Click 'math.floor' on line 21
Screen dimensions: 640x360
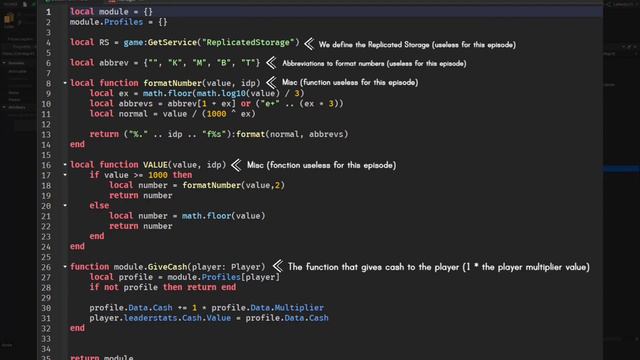point(206,216)
